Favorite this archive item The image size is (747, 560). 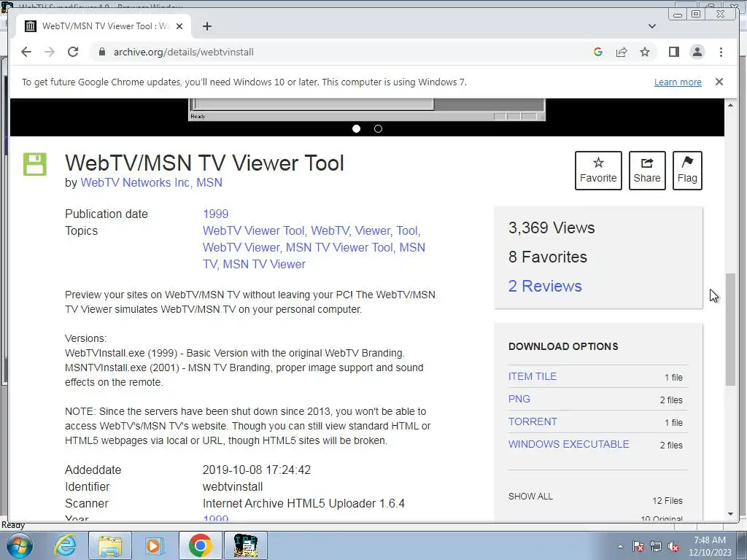598,171
